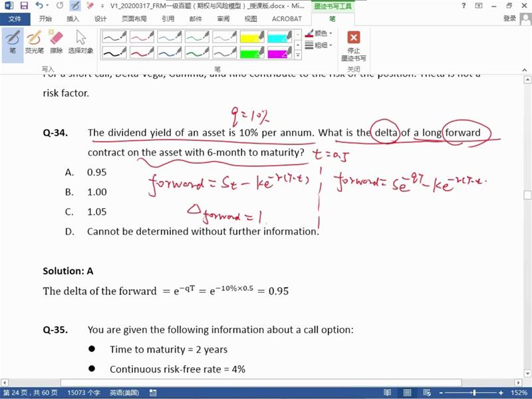Pick the thick blue pen style
The height and width of the screenshot is (399, 532).
pos(169,53)
